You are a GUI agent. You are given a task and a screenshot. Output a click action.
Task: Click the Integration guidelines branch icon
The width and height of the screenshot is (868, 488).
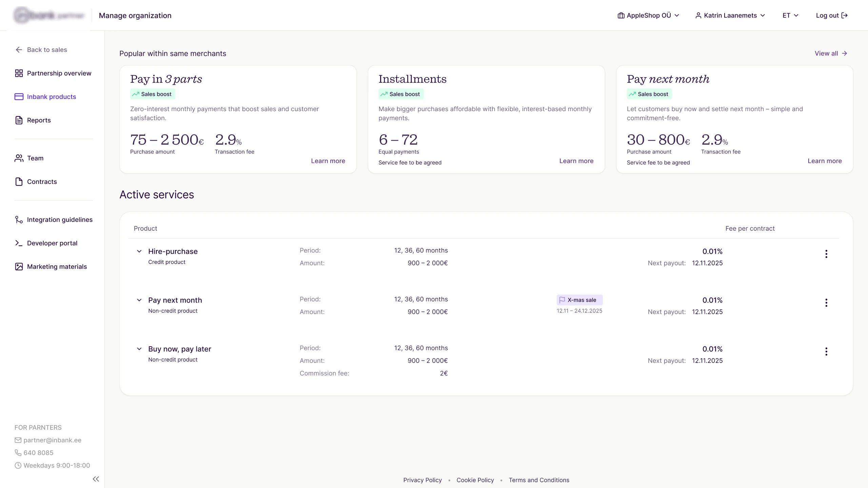[19, 220]
